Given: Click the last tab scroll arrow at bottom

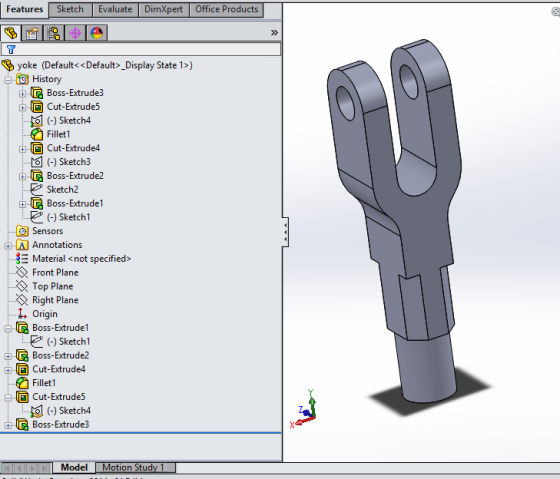Looking at the screenshot, I should click(45, 468).
